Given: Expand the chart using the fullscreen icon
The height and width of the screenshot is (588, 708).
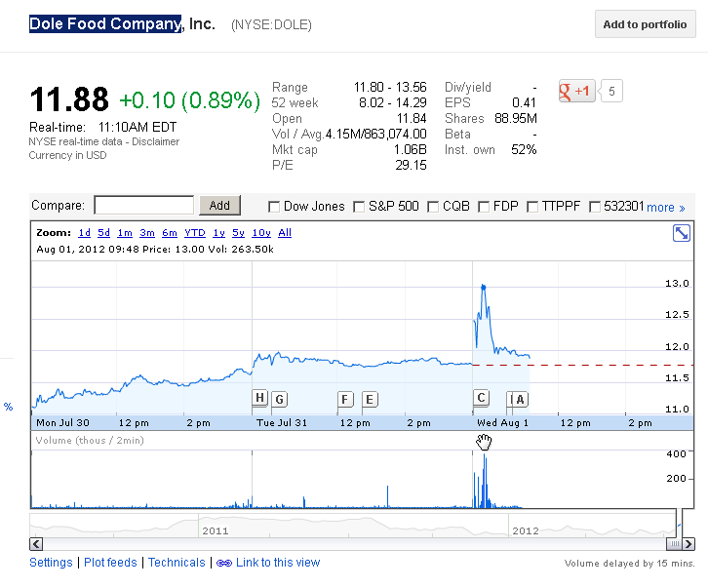Looking at the screenshot, I should [681, 233].
